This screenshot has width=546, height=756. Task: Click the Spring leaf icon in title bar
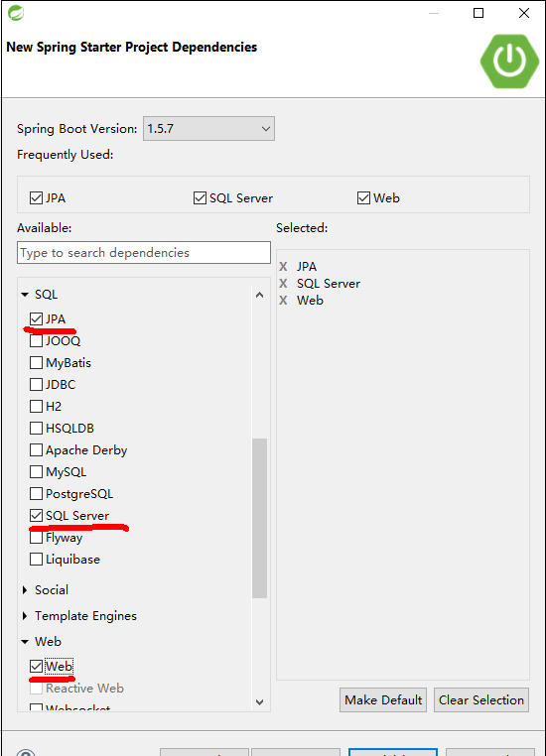coord(16,13)
